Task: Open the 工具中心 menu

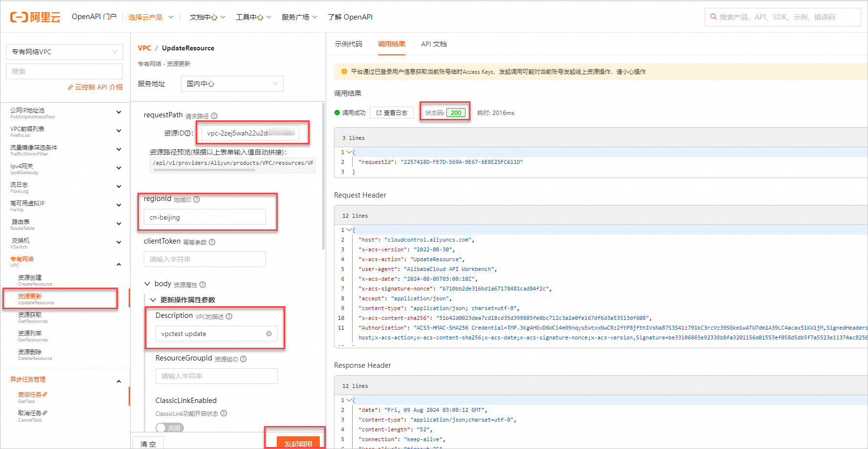Action: 253,17
